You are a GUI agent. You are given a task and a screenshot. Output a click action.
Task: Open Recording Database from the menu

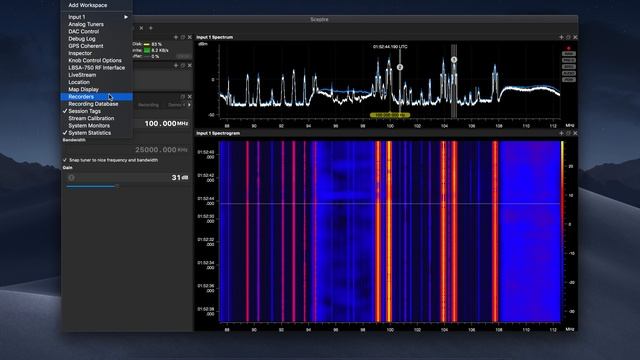(93, 104)
